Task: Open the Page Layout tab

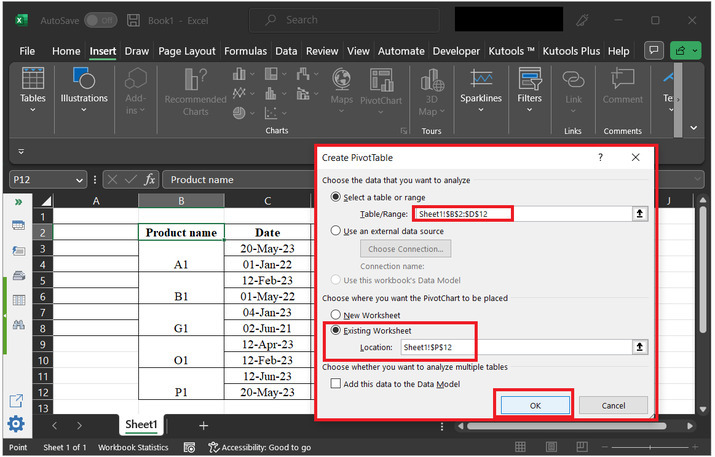Action: [186, 51]
